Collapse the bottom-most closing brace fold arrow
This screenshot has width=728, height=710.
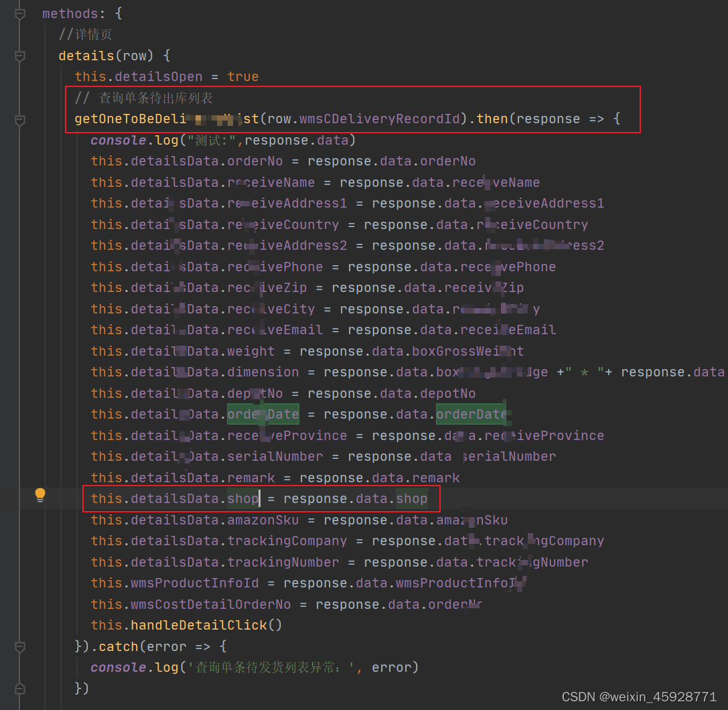coord(19,688)
